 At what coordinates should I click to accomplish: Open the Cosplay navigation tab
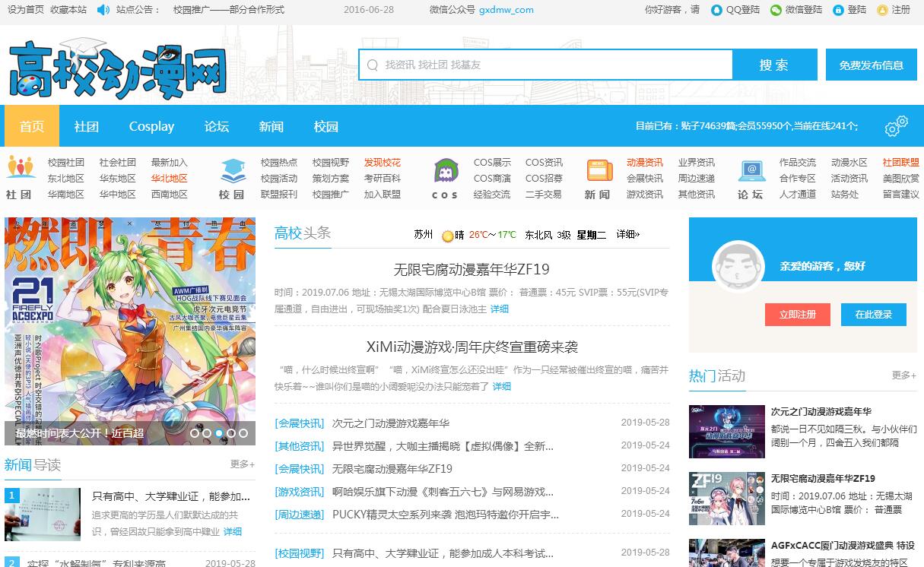[x=151, y=126]
